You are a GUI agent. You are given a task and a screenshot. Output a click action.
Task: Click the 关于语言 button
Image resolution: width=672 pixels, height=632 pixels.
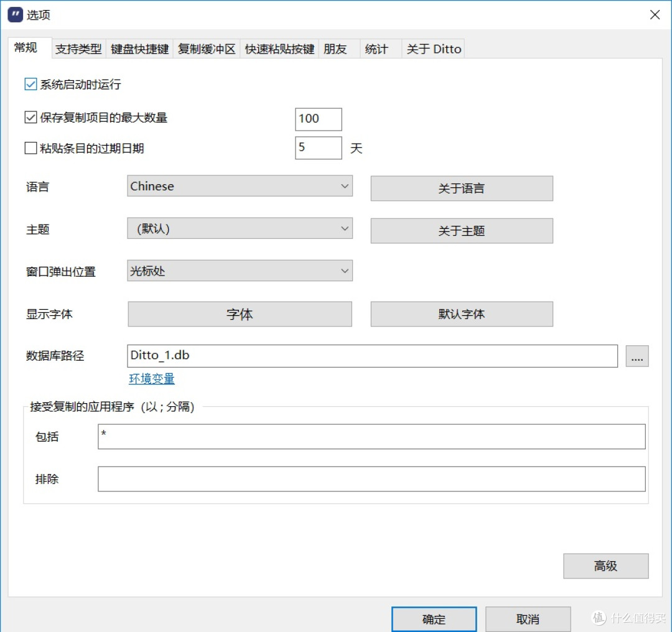[462, 188]
